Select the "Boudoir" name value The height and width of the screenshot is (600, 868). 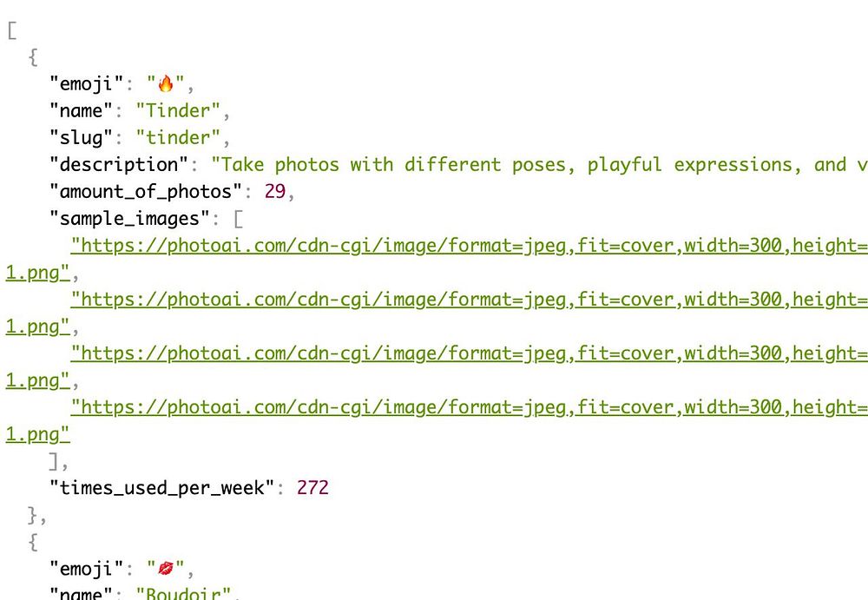coord(183,593)
